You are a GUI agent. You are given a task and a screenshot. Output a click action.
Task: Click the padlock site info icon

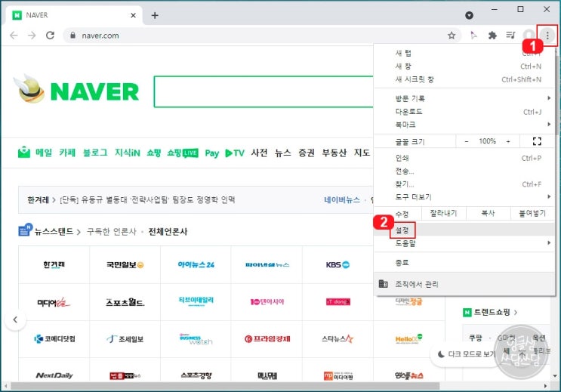point(73,35)
